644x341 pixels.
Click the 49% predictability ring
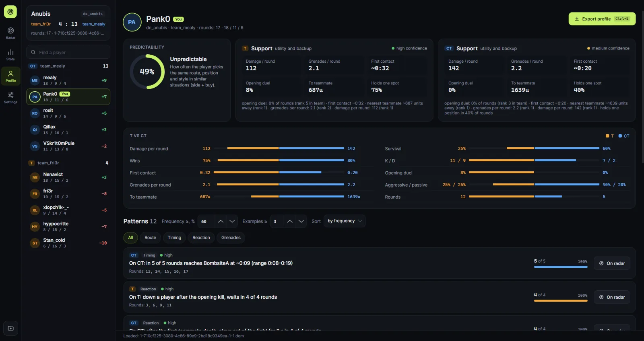(147, 72)
